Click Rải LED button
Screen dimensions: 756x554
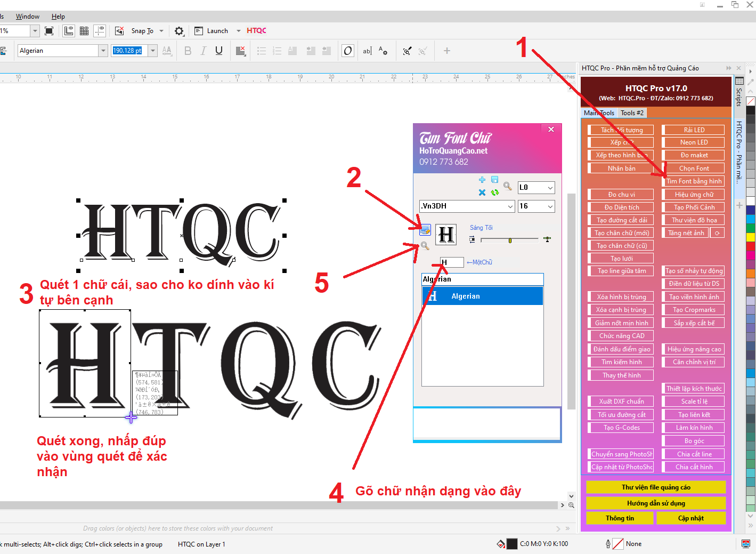694,130
